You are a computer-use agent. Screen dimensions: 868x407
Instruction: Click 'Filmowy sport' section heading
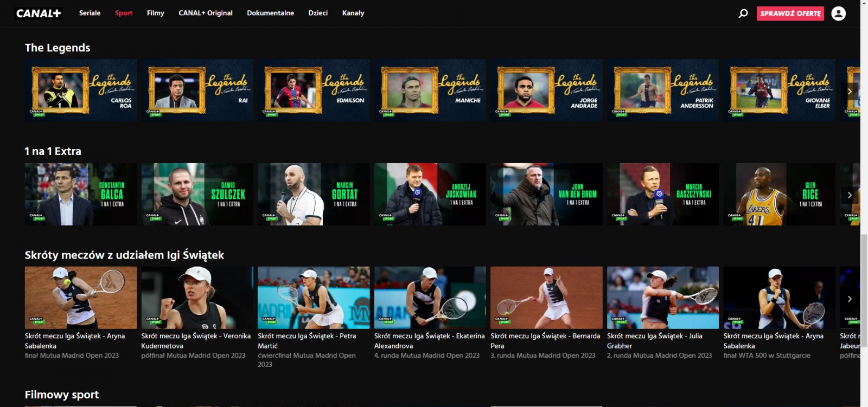[x=62, y=395]
